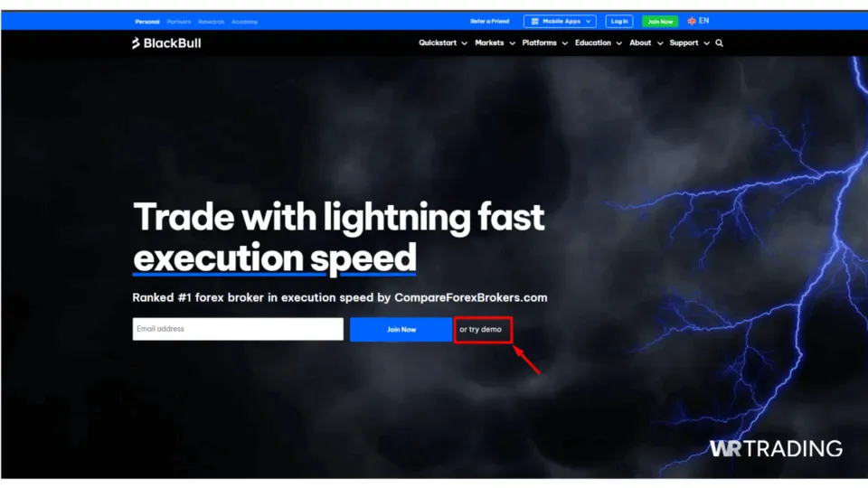This screenshot has height=488, width=868.
Task: Open the Refer a Friend link
Action: coord(489,22)
